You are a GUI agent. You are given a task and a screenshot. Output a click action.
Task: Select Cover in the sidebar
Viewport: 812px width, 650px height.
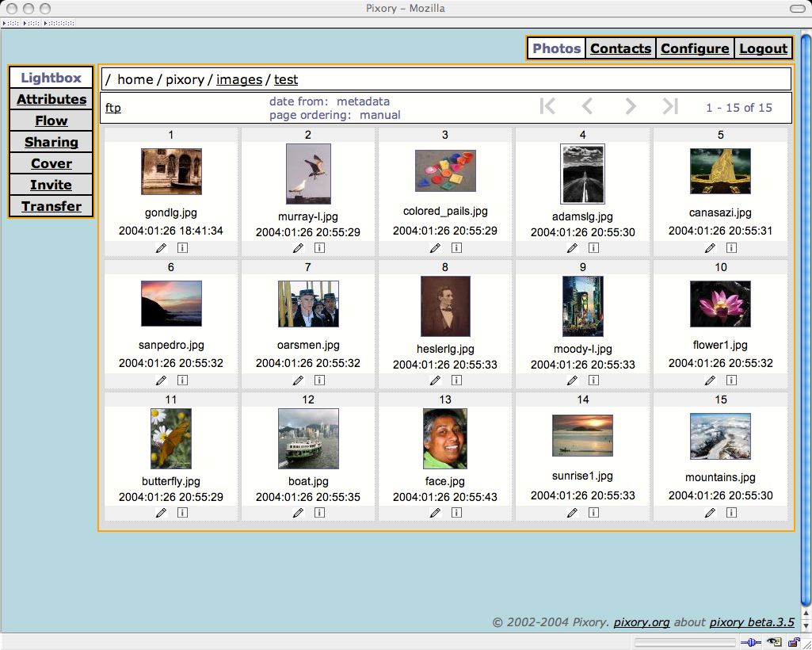51,163
